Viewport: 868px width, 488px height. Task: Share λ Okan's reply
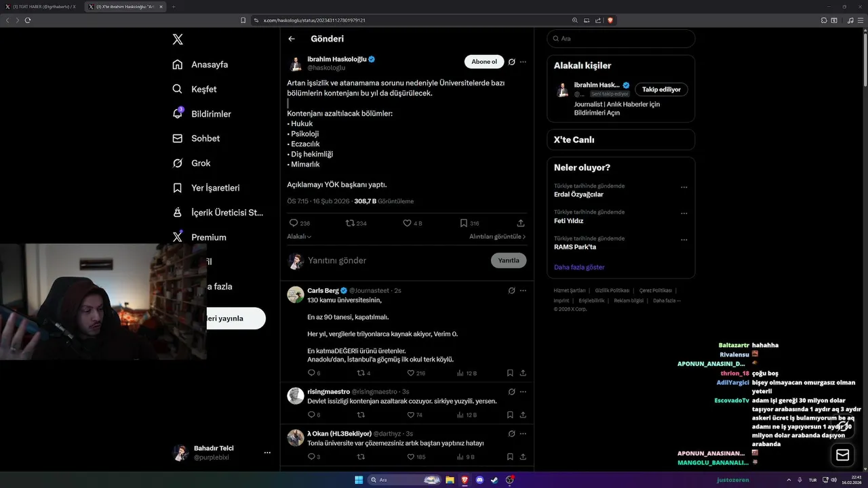click(523, 457)
